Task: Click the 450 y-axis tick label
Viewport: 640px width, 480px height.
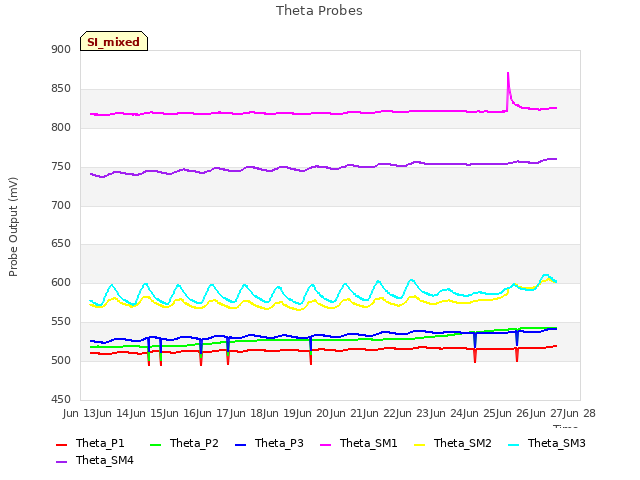Action: 61,399
